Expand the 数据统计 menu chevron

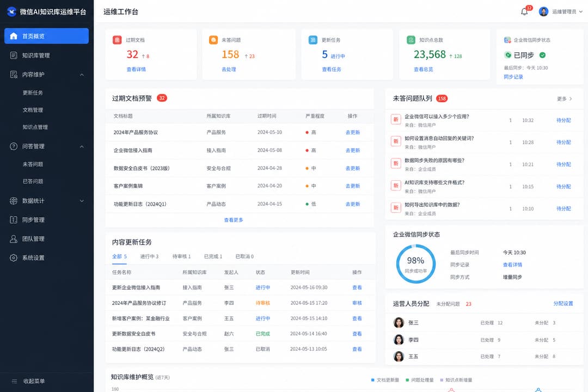tap(82, 201)
